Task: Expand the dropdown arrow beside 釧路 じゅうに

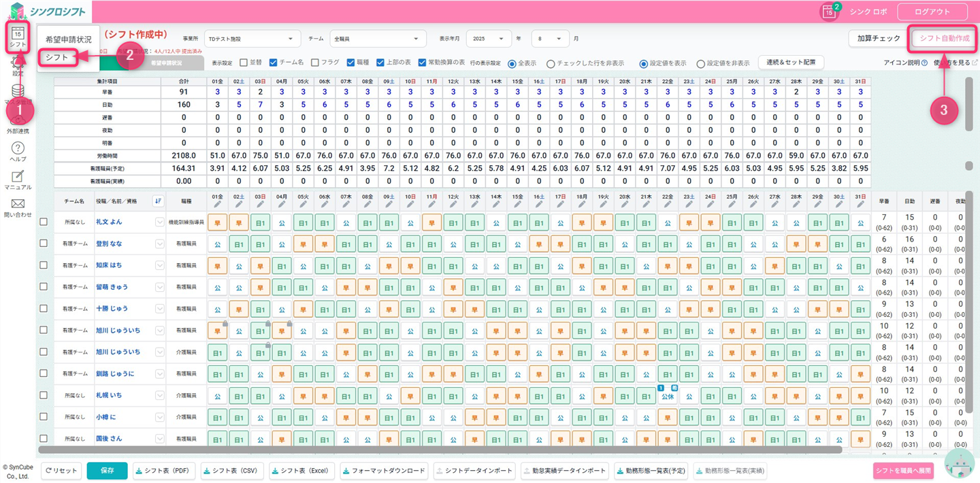Action: click(160, 373)
